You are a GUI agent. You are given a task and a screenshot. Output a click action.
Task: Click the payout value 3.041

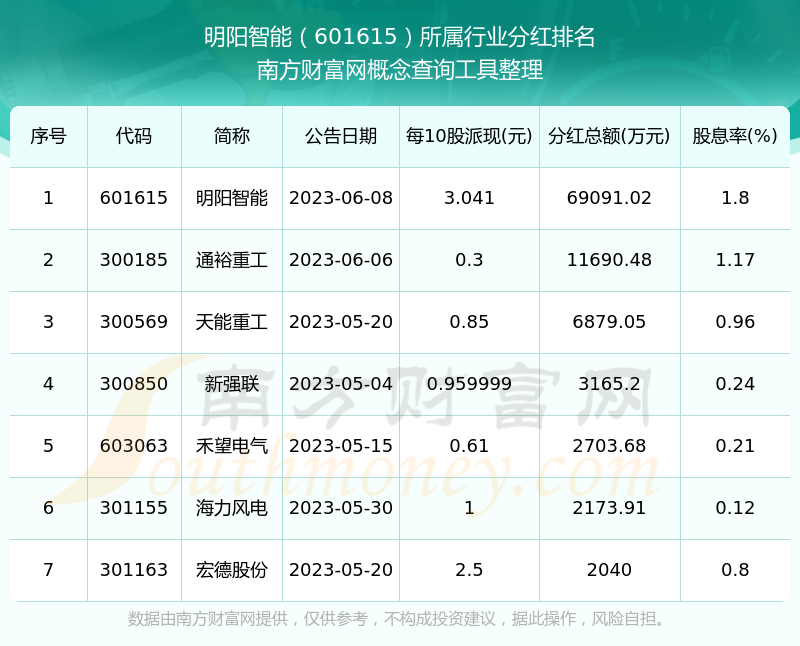469,198
